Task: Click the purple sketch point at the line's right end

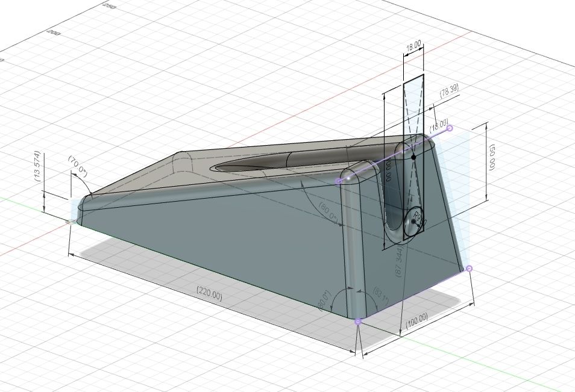Action: tap(451, 127)
